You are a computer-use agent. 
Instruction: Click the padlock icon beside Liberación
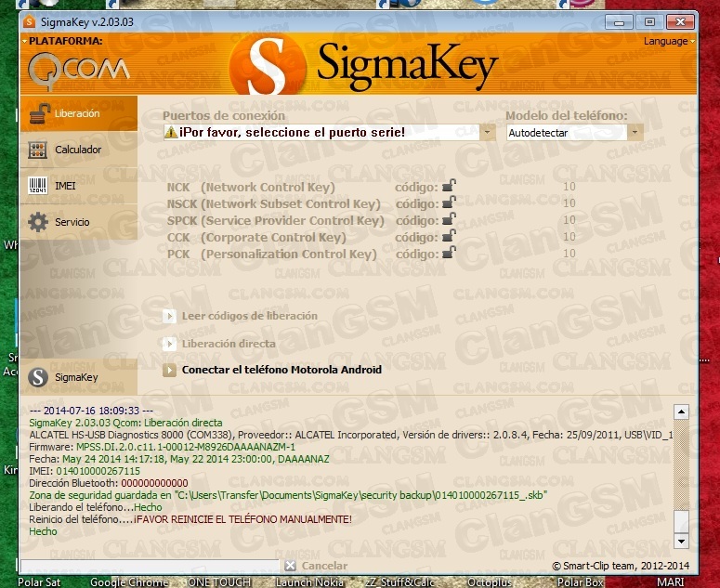[40, 113]
